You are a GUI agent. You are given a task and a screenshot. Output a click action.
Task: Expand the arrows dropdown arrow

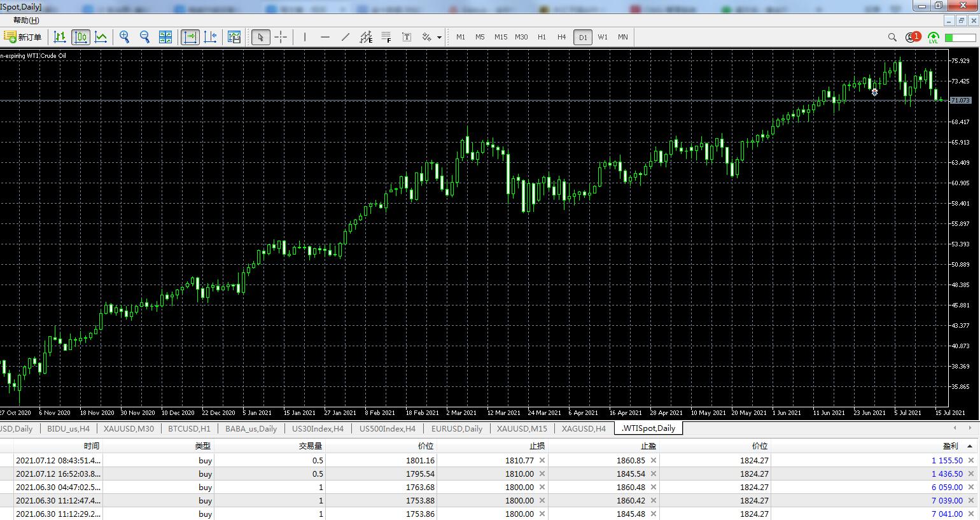(x=439, y=37)
